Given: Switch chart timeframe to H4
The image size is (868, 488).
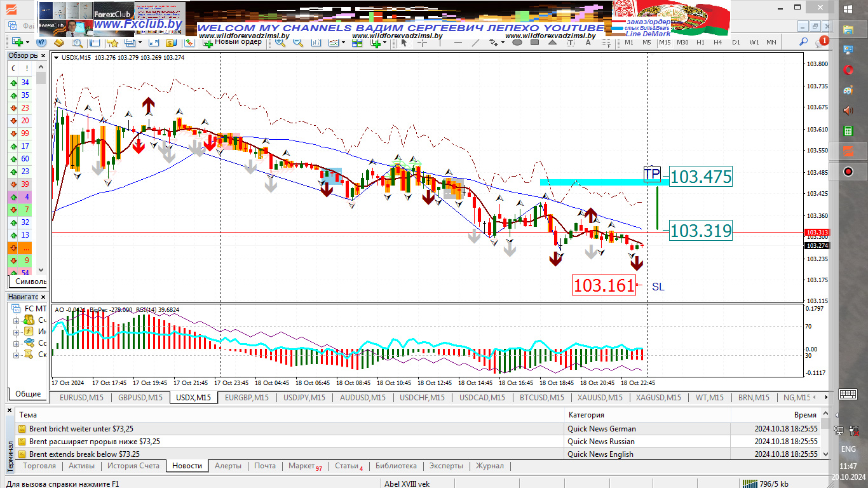Looking at the screenshot, I should pyautogui.click(x=717, y=43).
